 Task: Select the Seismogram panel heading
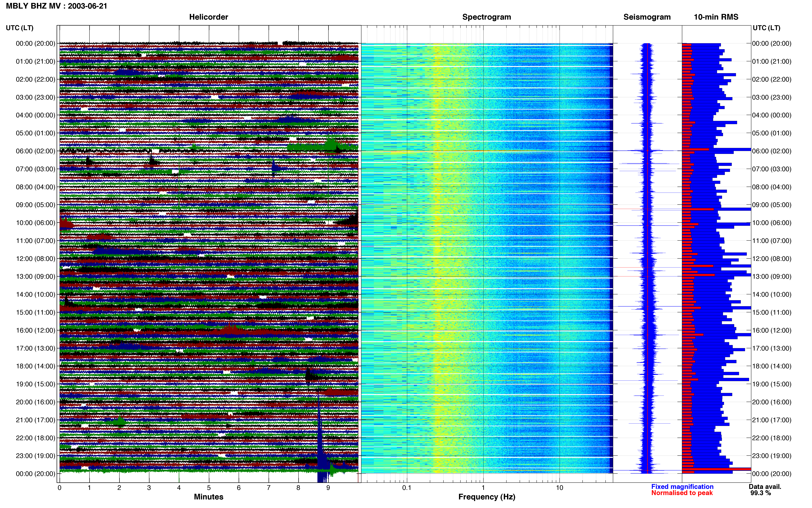point(647,17)
